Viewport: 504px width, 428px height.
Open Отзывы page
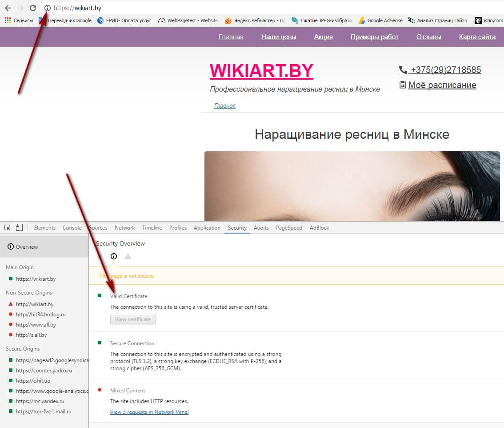pyautogui.click(x=428, y=36)
